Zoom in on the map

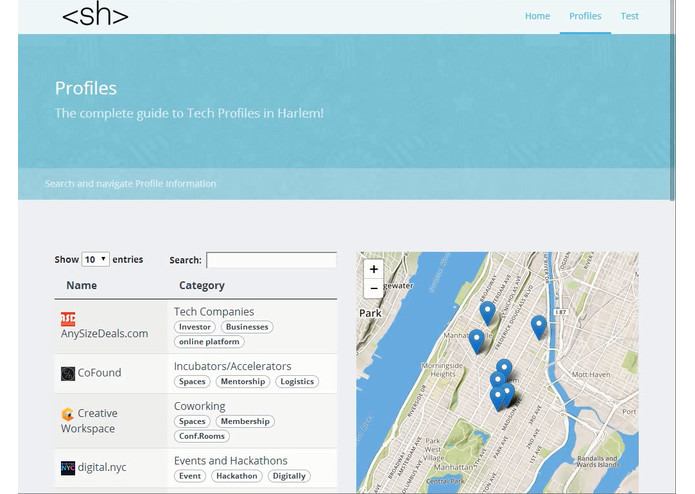[374, 269]
